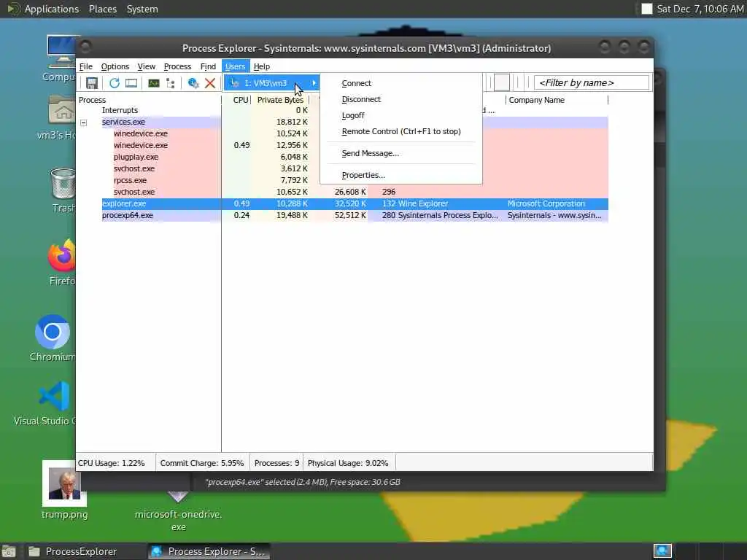Screen dimensions: 747x560
Task: Select the plugplay.exe process row
Action: [343, 157]
